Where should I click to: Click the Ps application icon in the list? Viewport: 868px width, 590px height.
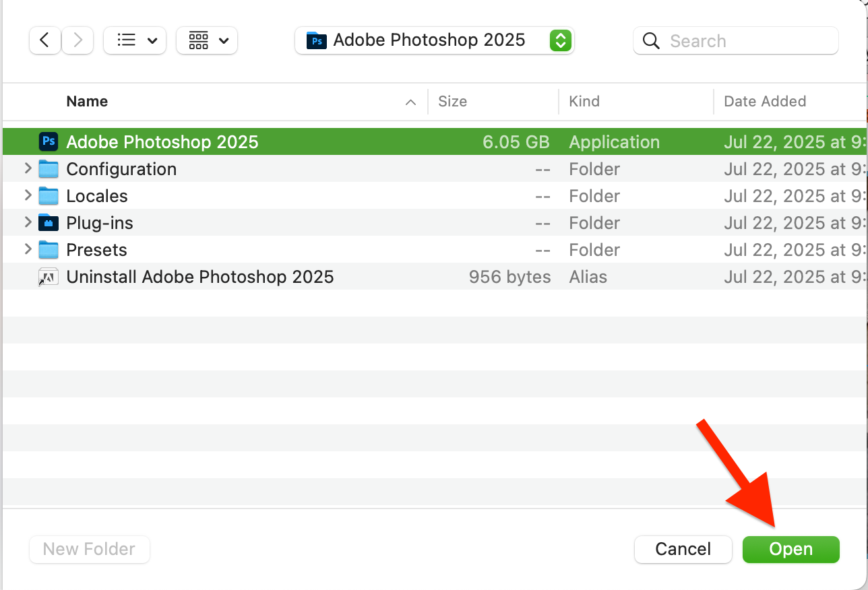point(49,141)
